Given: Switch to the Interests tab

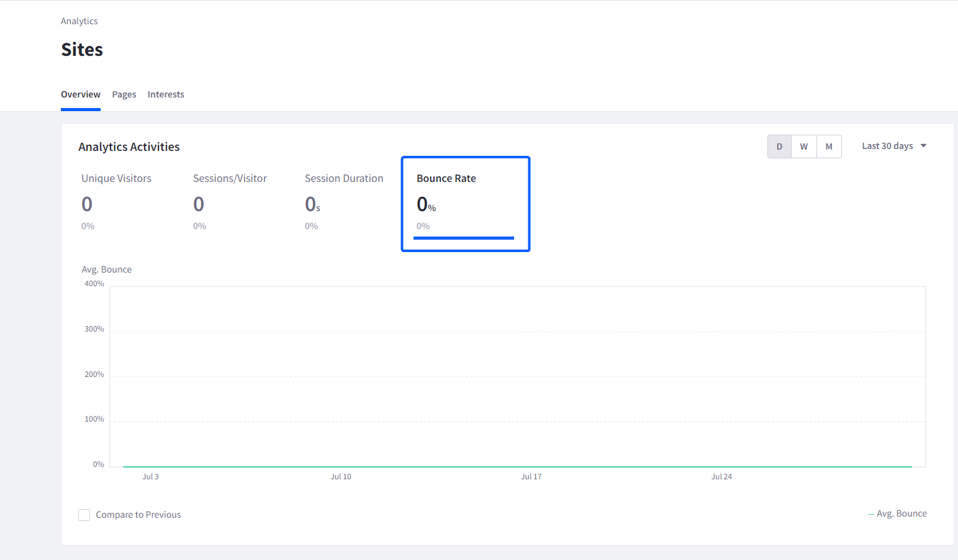Looking at the screenshot, I should 166,94.
